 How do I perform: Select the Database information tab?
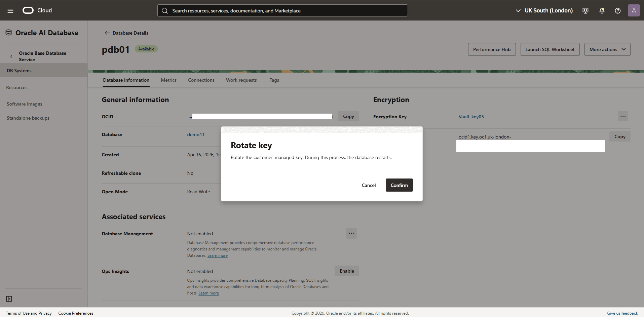tap(126, 80)
